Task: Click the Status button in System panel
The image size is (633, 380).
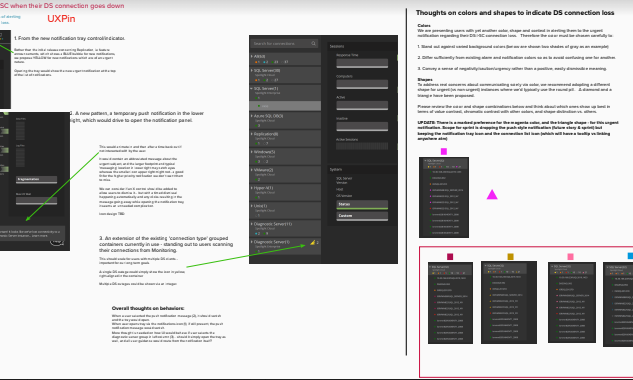Action: tap(362, 205)
